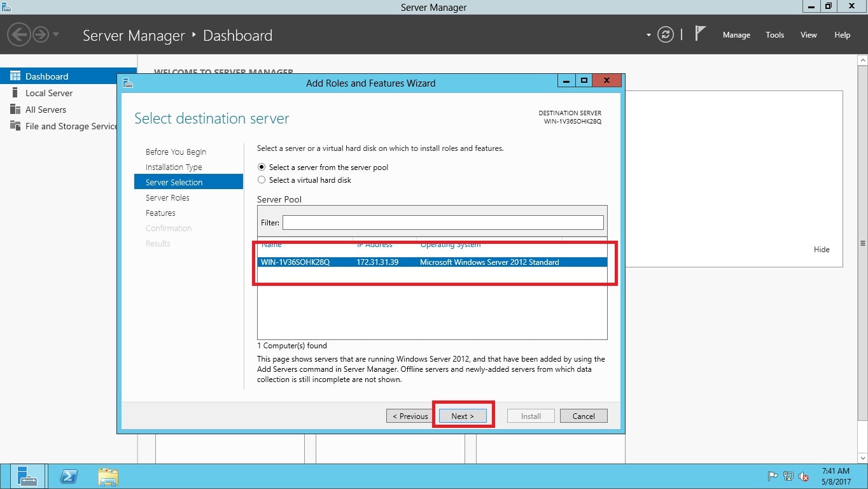Open the navigation history dropdown arrow
This screenshot has width=868, height=489.
tap(56, 34)
